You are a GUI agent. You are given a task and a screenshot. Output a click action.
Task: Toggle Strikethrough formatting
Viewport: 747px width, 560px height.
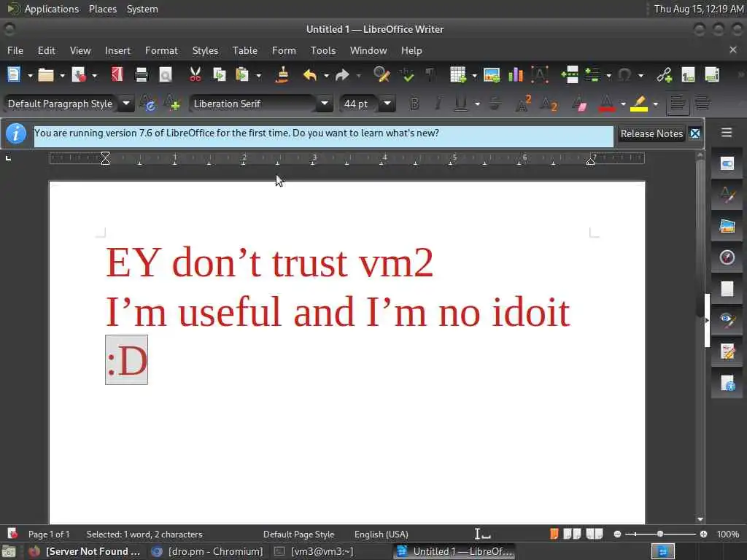[495, 104]
